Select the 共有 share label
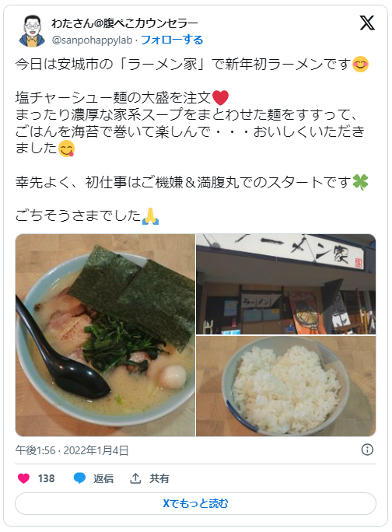 [x=159, y=478]
